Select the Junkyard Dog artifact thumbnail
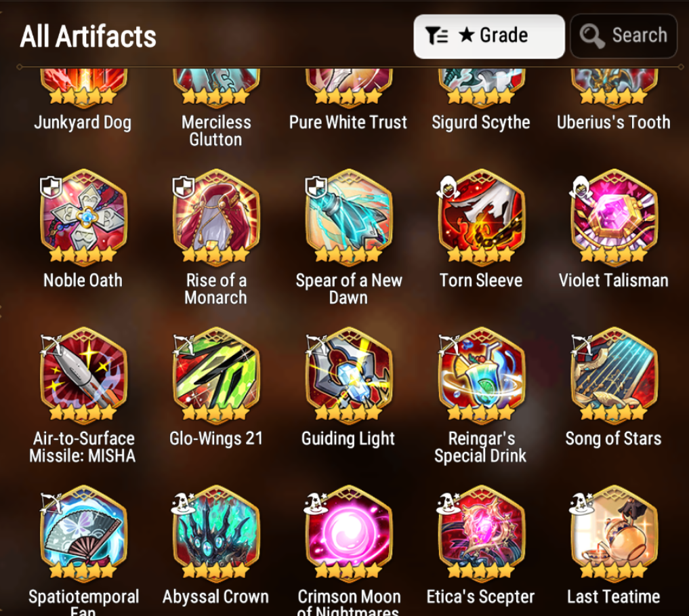Screen dimensions: 689x616 tap(83, 88)
